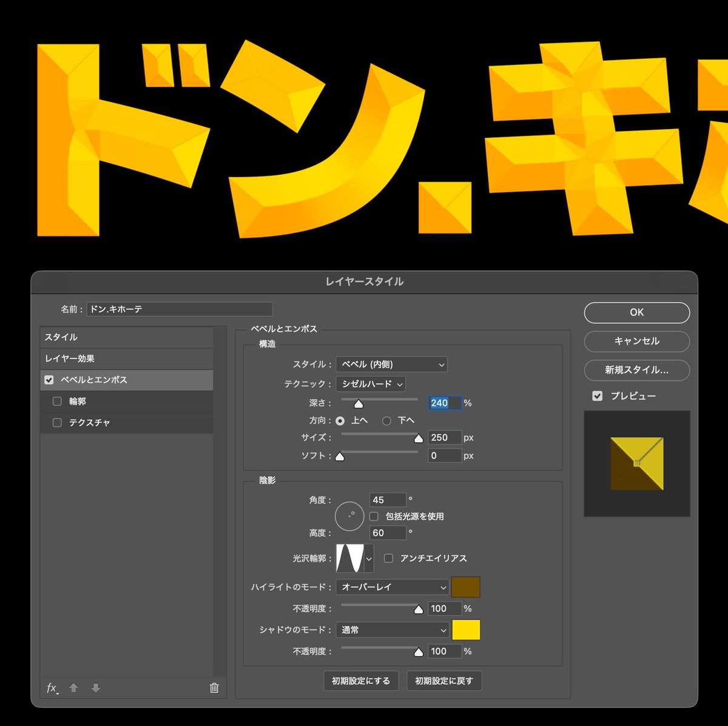
Task: Click the shadow 不透明度 field showing 100
Action: tap(445, 651)
